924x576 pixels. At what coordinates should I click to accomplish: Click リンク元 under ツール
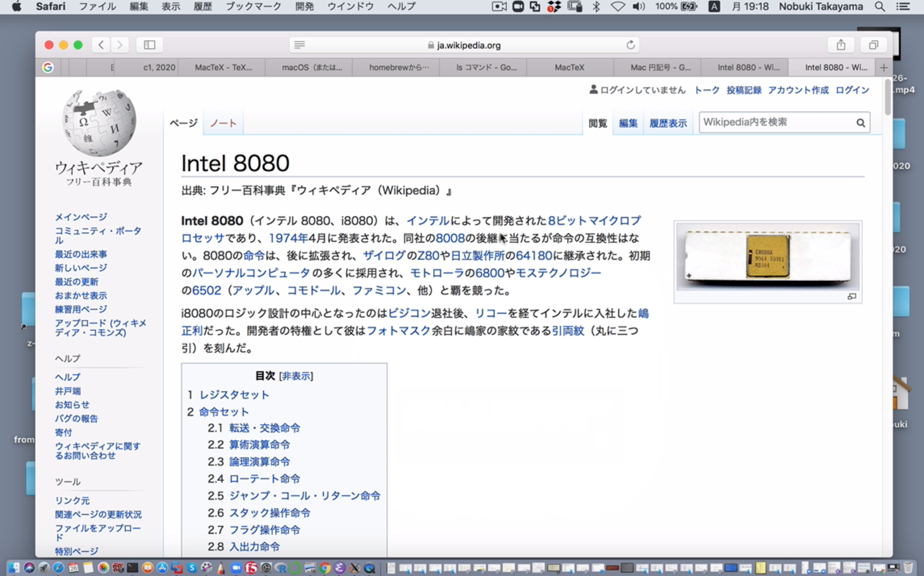tap(72, 501)
